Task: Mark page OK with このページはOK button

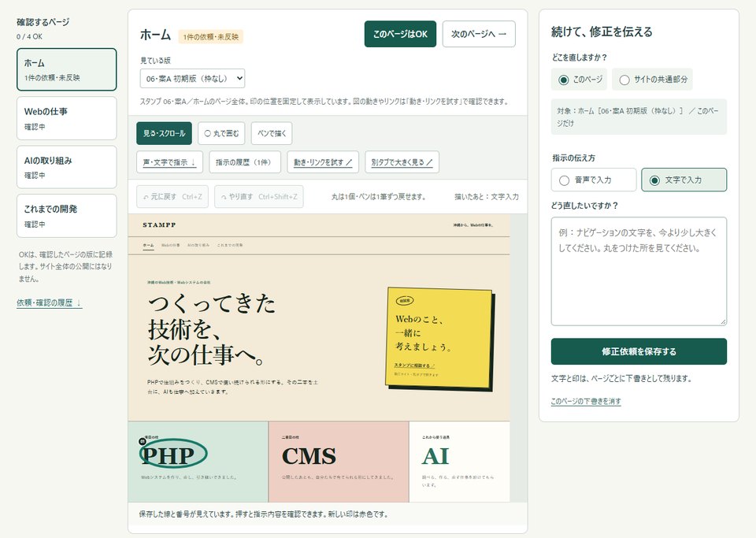Action: point(400,34)
